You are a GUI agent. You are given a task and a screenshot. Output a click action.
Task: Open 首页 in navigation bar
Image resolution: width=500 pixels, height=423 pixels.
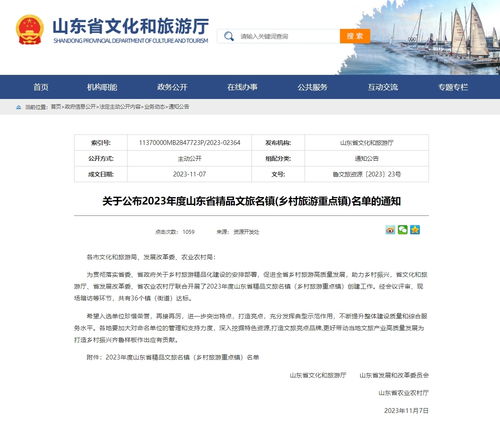tap(41, 87)
